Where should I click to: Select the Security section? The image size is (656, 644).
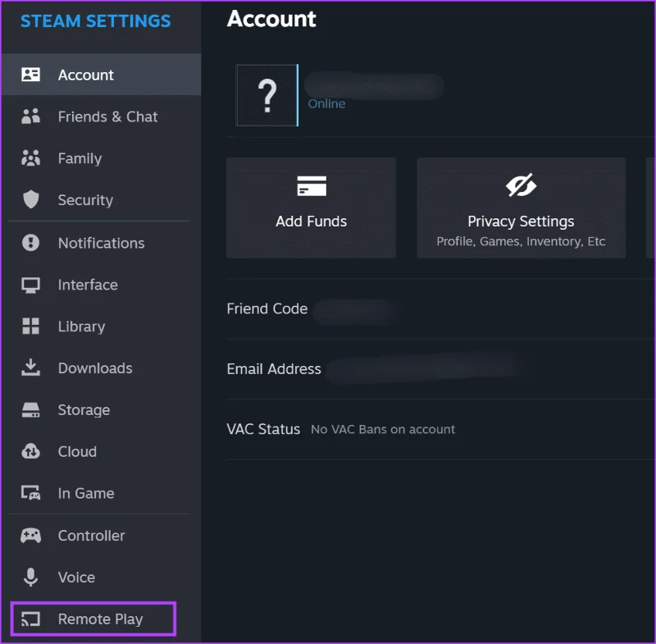pos(101,199)
